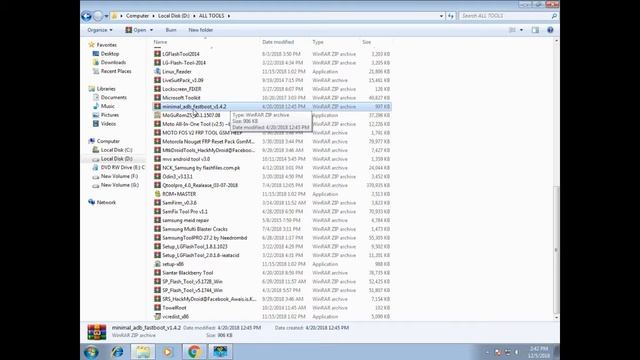Open the Documents library

coord(113,98)
